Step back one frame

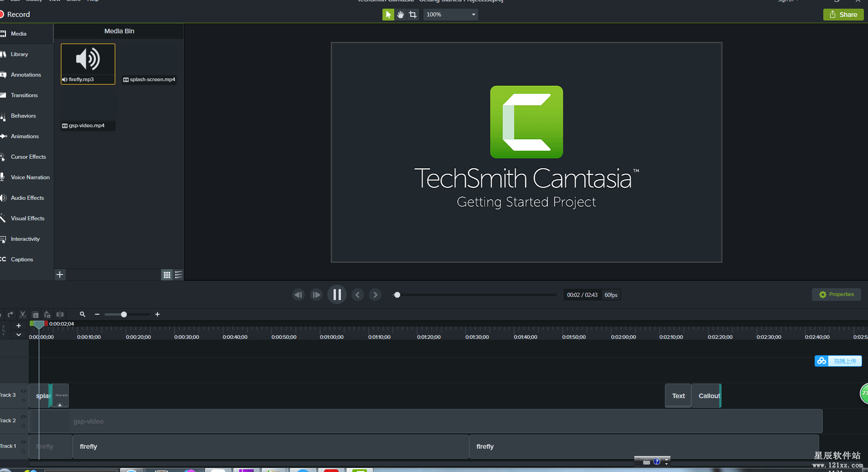tap(298, 295)
